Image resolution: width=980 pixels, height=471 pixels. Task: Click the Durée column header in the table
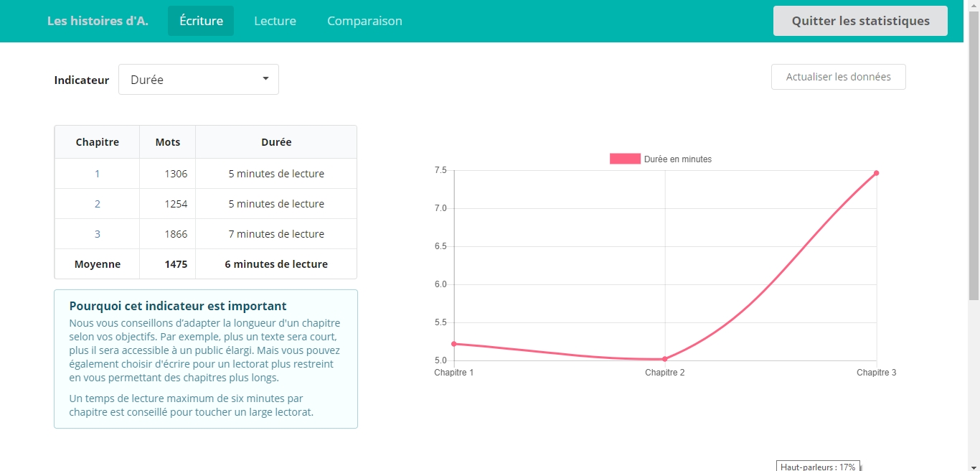coord(276,142)
